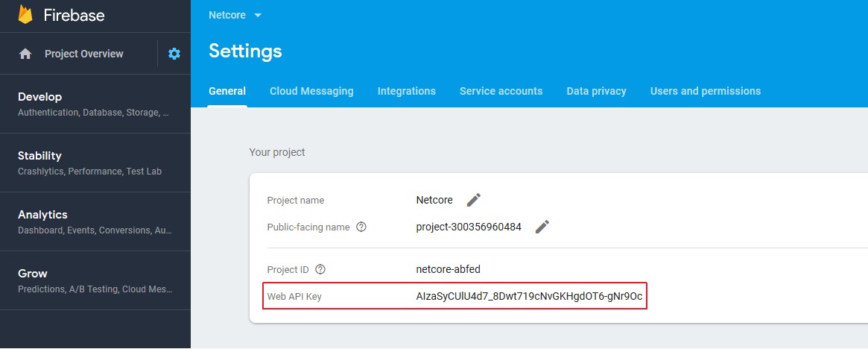Select Project ID value netcore-abfed
Screen dimensions: 868x349
pyautogui.click(x=449, y=270)
